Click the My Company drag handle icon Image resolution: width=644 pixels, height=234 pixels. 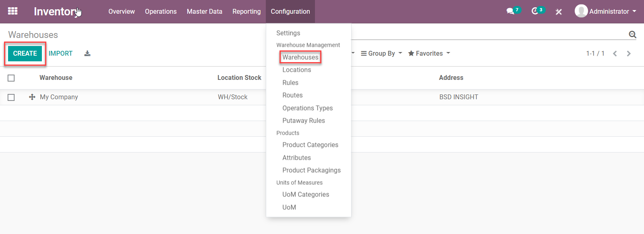pos(32,97)
